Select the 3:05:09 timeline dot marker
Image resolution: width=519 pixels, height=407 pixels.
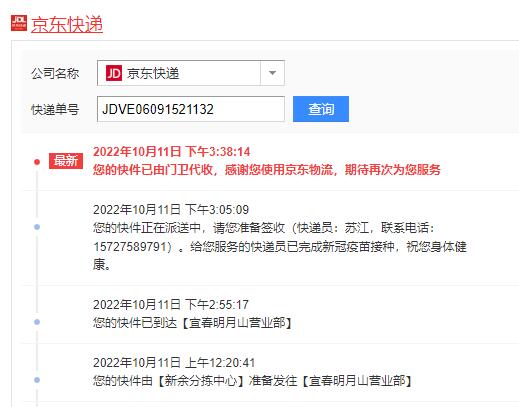37,227
